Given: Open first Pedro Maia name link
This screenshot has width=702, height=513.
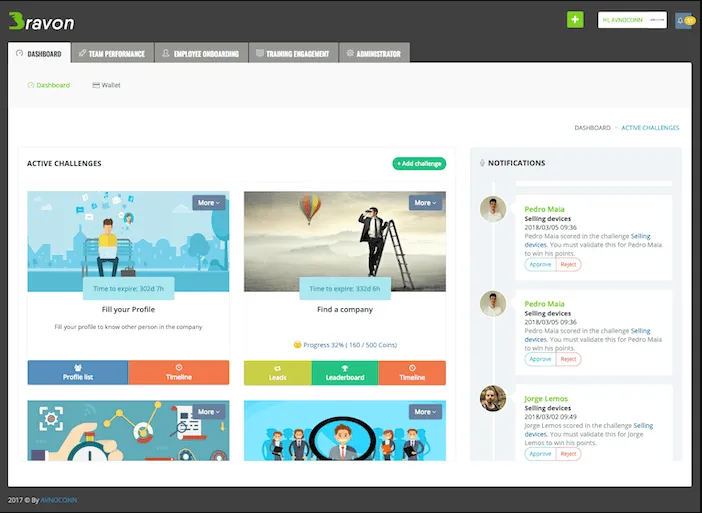Looking at the screenshot, I should click(544, 209).
